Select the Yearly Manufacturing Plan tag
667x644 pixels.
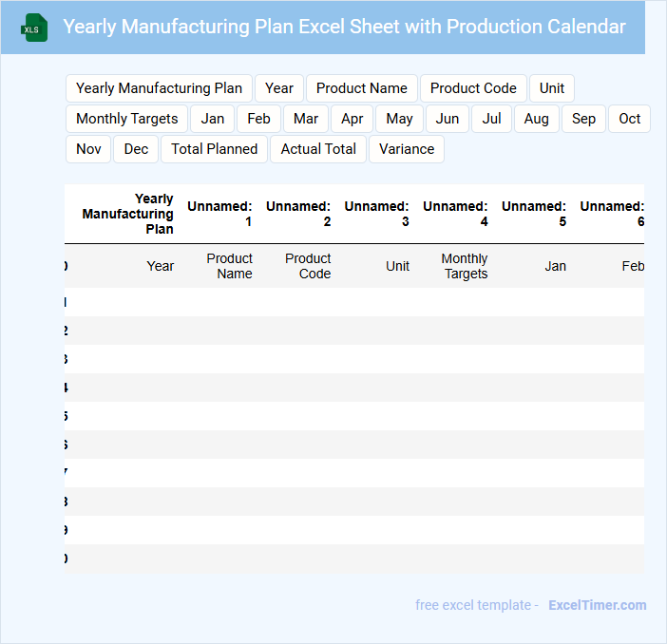(159, 88)
